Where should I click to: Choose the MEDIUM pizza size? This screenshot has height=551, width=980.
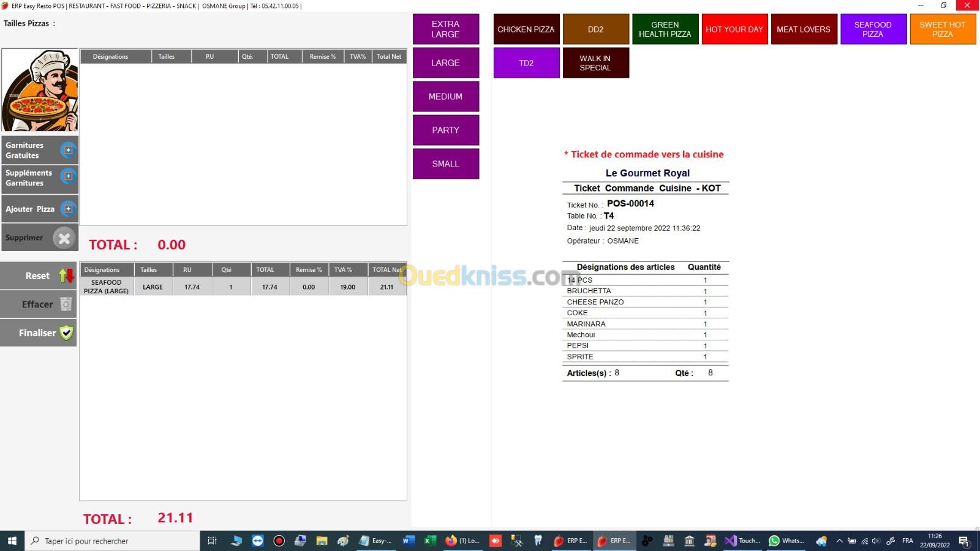445,97
